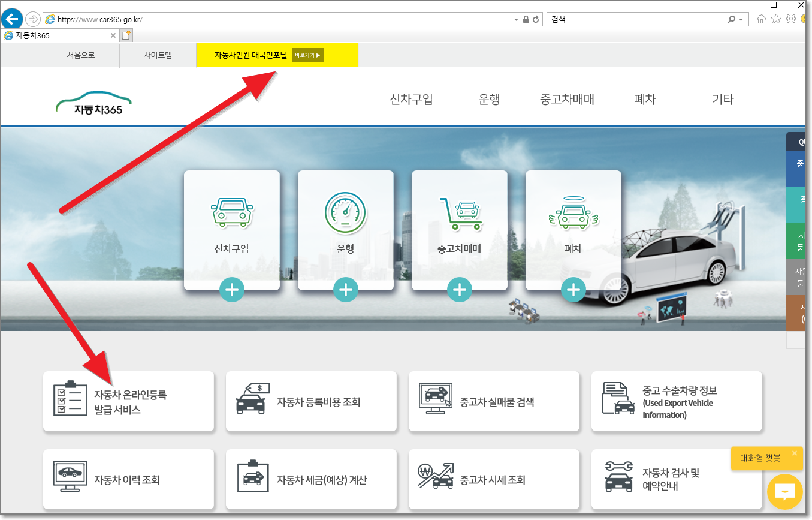Image resolution: width=812 pixels, height=520 pixels.
Task: Open the 기타 top menu
Action: coord(723,100)
